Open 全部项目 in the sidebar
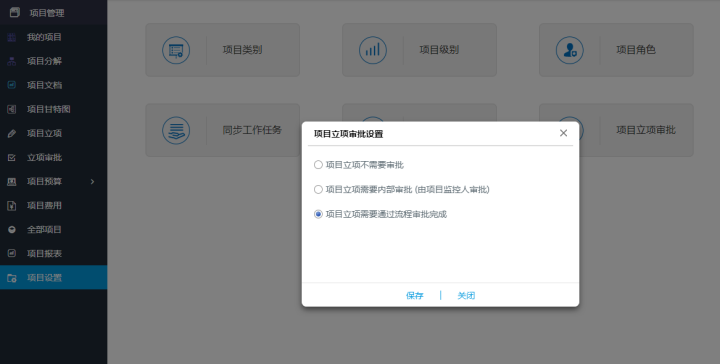This screenshot has width=720, height=364. [x=53, y=230]
